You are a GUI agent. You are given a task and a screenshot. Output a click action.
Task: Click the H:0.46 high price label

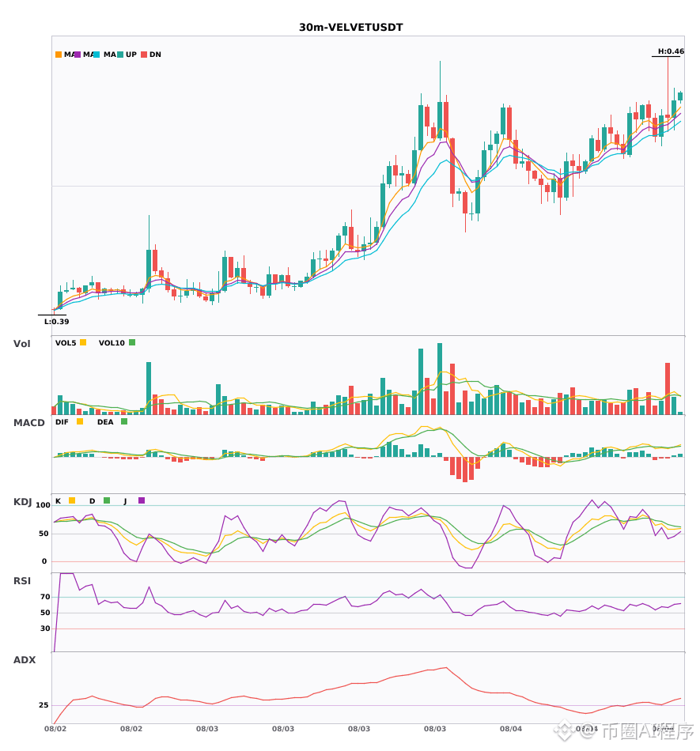click(x=671, y=51)
